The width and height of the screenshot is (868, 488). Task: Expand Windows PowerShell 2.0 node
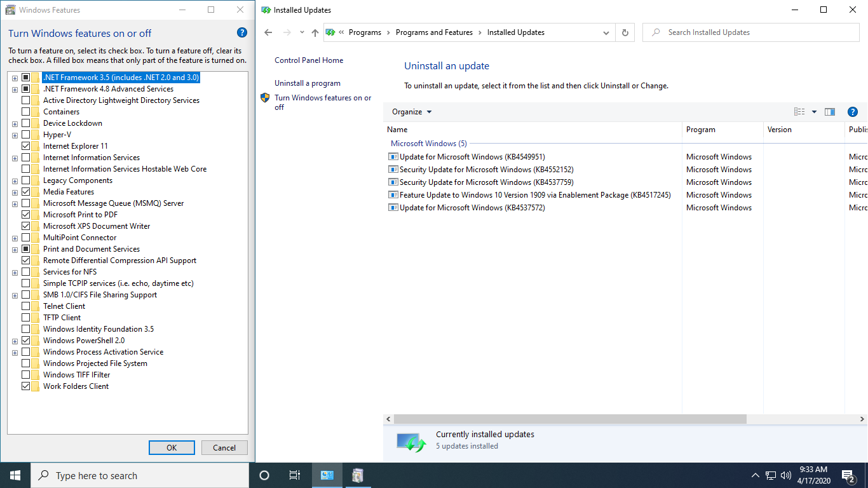15,341
